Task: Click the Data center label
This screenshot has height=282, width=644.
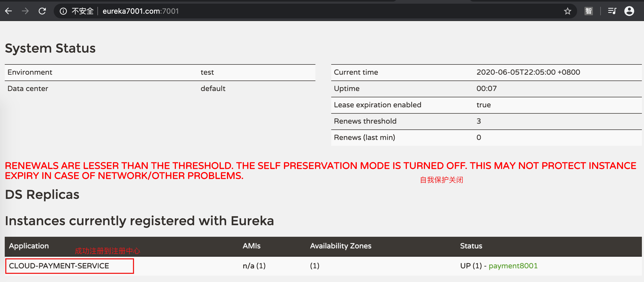Action: [28, 89]
